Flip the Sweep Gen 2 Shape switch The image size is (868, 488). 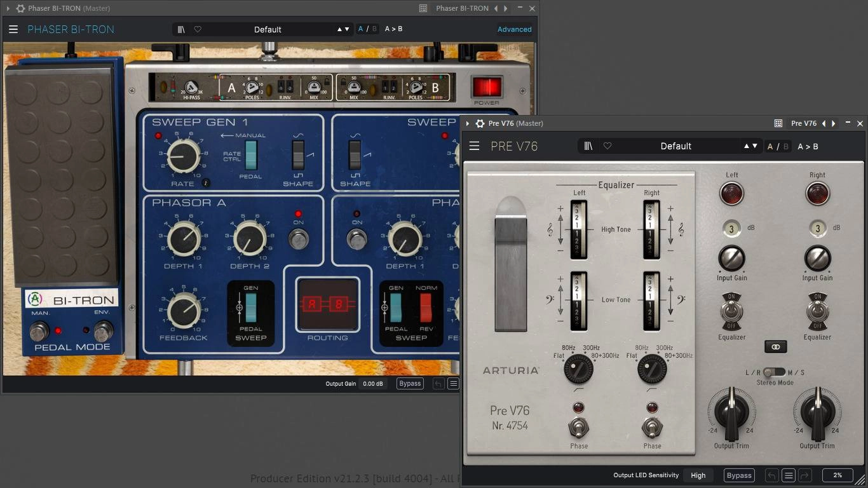tap(355, 154)
